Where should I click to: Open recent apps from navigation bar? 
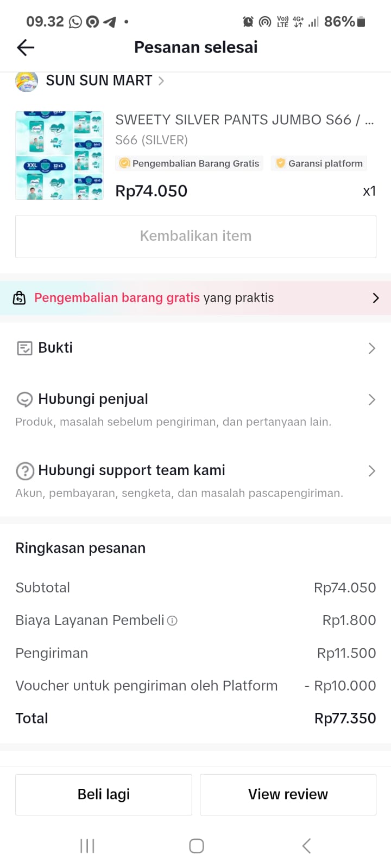(x=87, y=846)
